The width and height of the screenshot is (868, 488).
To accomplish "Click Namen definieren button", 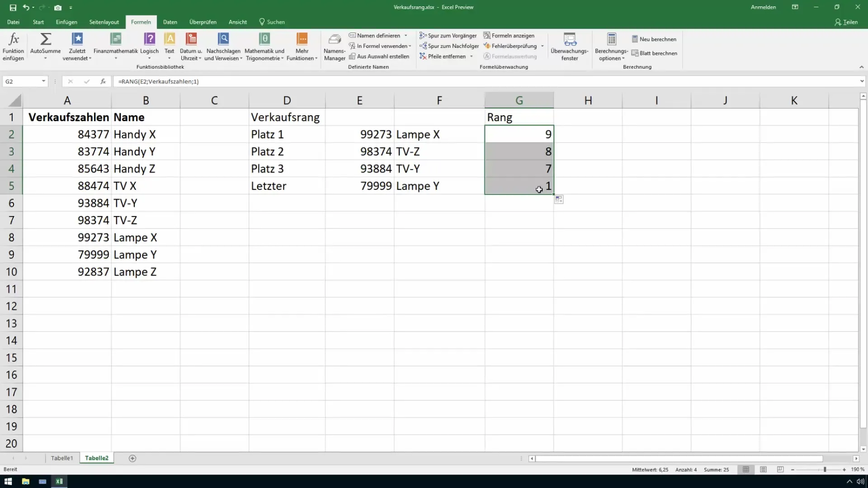I will 374,36.
